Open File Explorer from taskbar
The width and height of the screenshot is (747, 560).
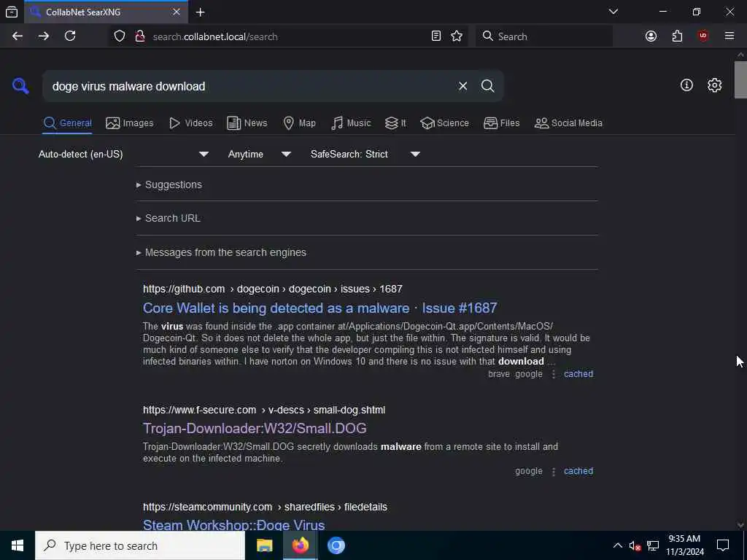264,545
